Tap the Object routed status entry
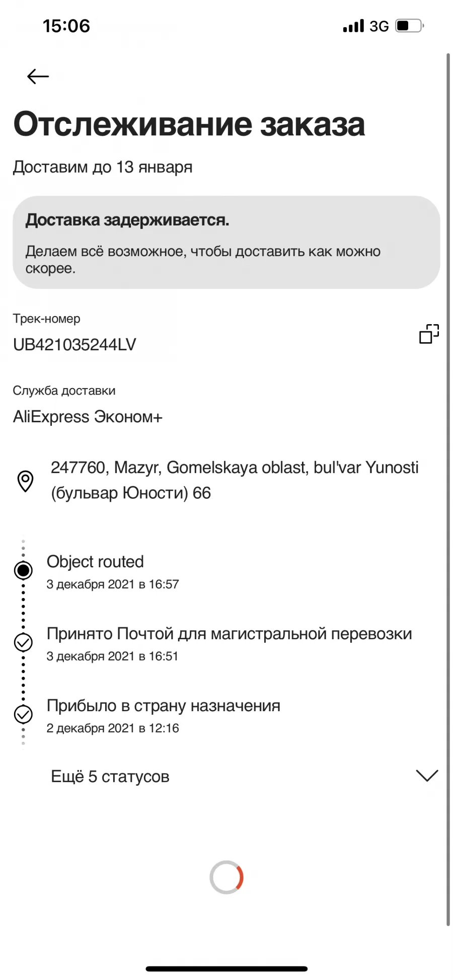Image resolution: width=453 pixels, height=980 pixels. click(x=113, y=572)
